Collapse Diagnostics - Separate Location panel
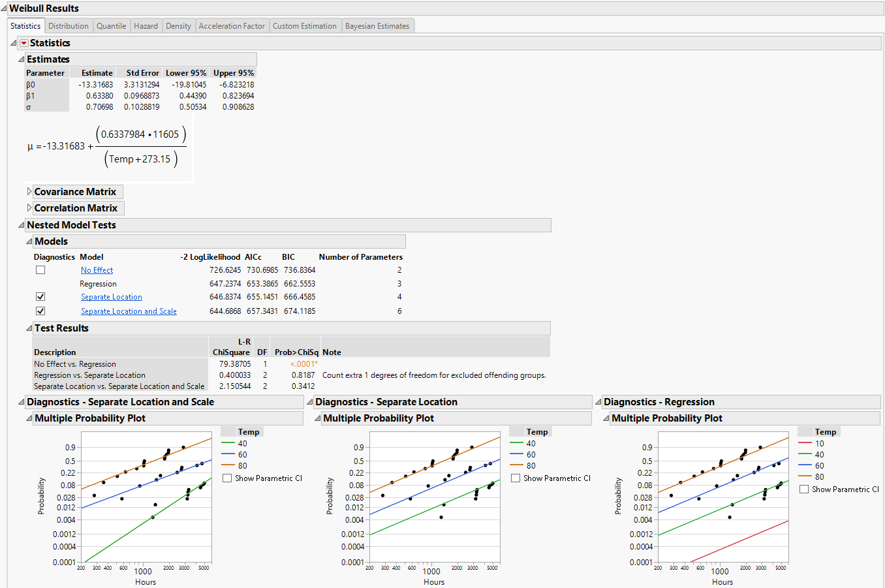Viewport: 885px width, 588px height. click(x=310, y=402)
